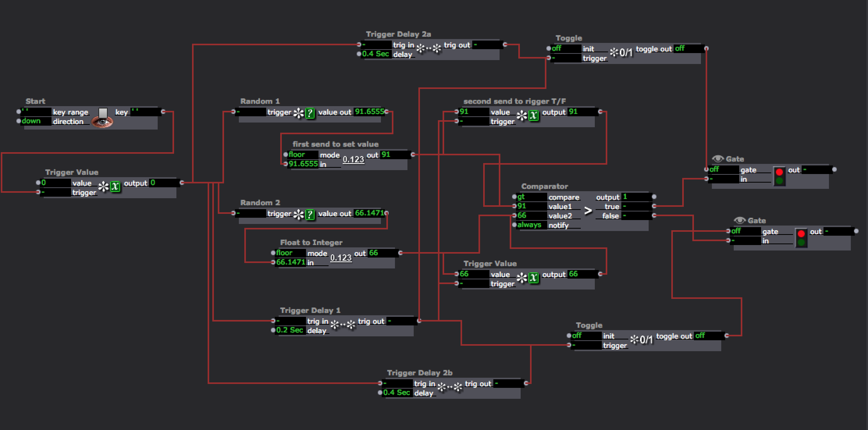Click the delay icon in Trigger Delay 2b

pos(450,387)
